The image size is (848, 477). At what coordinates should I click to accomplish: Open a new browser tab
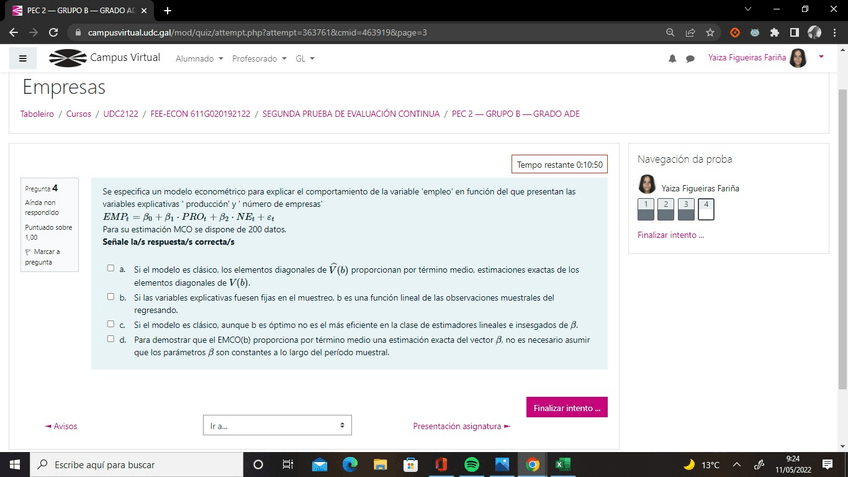point(167,10)
